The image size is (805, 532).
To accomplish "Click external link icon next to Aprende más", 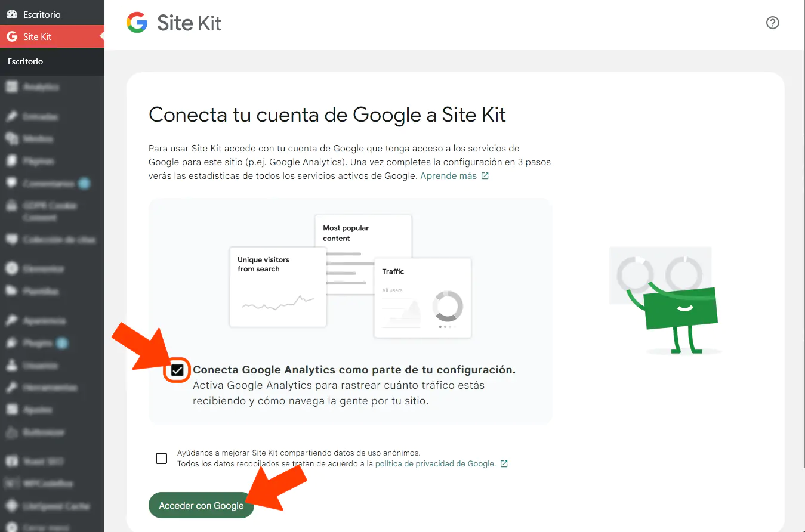I will coord(485,176).
